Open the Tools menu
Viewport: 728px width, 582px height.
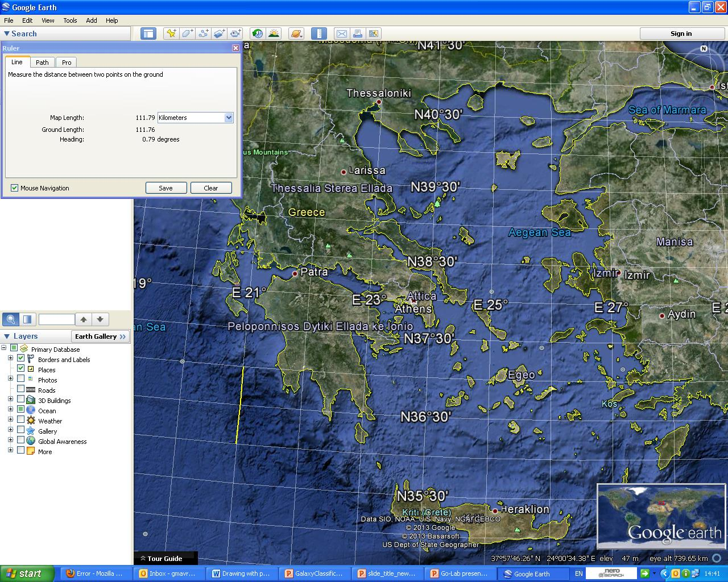point(70,20)
